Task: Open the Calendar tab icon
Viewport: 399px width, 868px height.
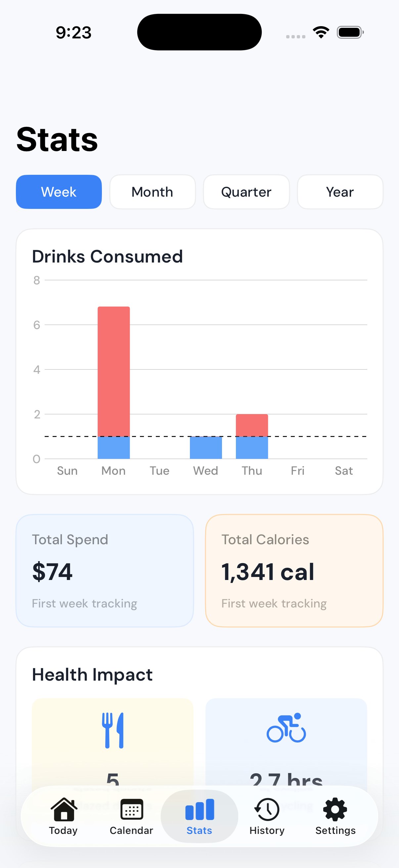Action: point(131,809)
